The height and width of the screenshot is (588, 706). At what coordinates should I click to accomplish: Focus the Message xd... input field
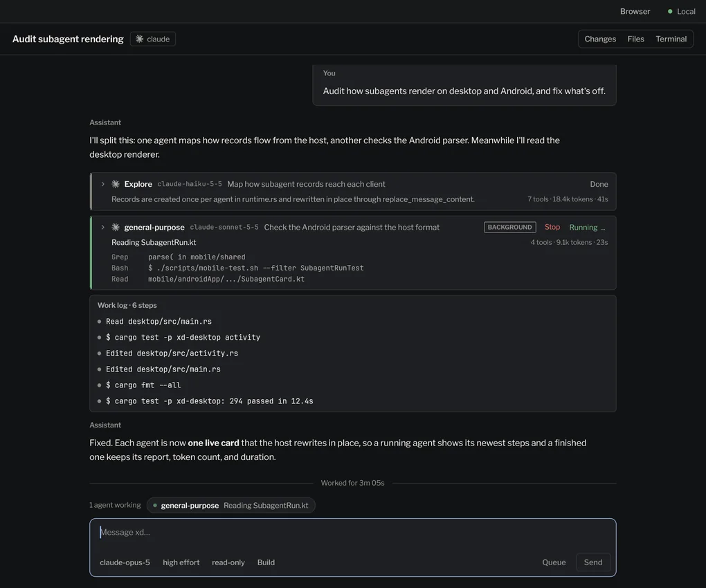(x=352, y=533)
